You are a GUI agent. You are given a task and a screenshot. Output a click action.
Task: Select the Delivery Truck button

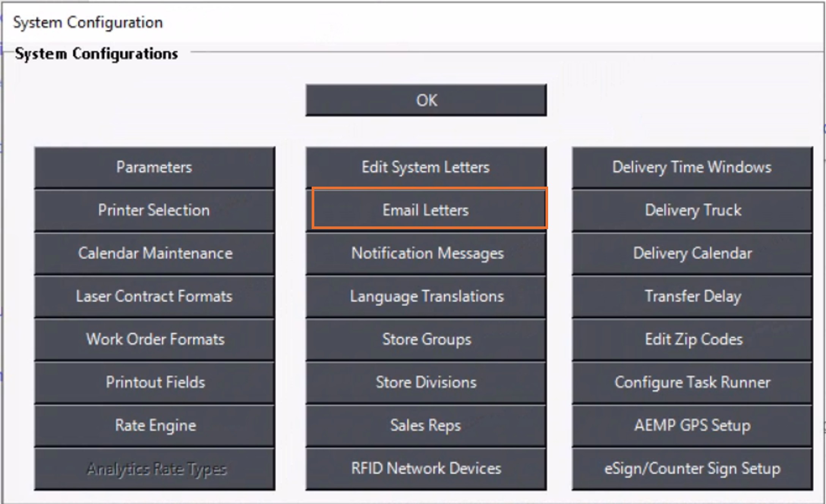click(x=692, y=210)
